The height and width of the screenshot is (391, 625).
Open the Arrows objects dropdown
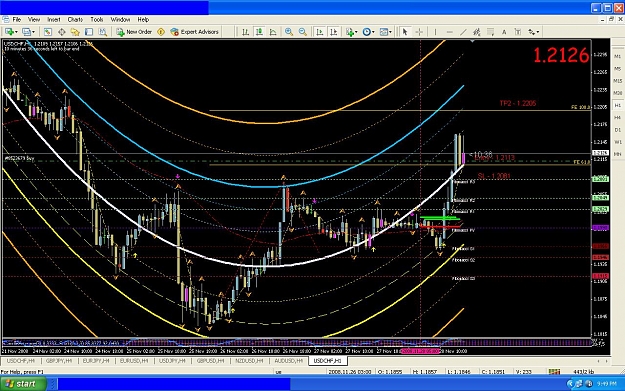pyautogui.click(x=533, y=32)
